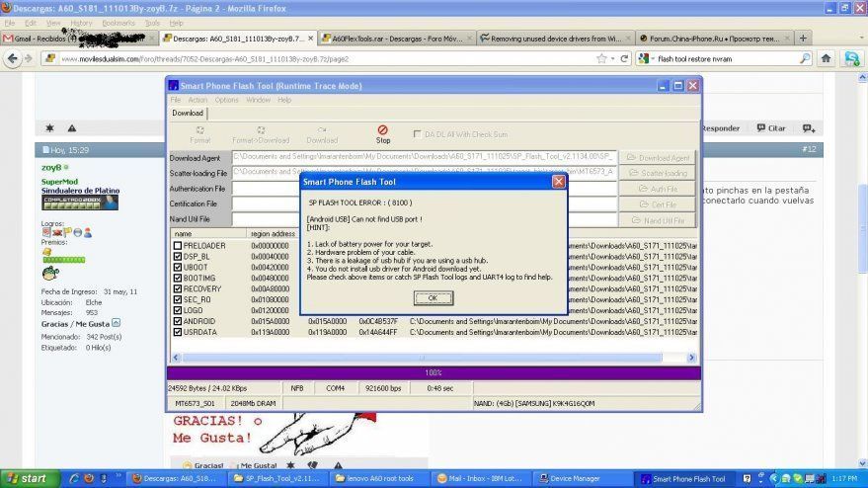Viewport: 868px width, 488px height.
Task: Open address bar history dropdown arrow
Action: point(613,58)
